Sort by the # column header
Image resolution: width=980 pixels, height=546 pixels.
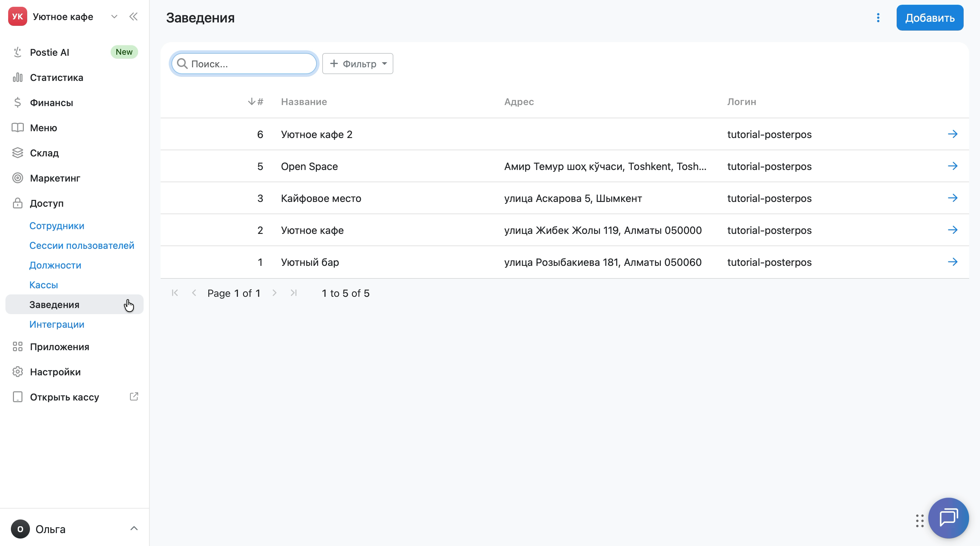pos(256,102)
